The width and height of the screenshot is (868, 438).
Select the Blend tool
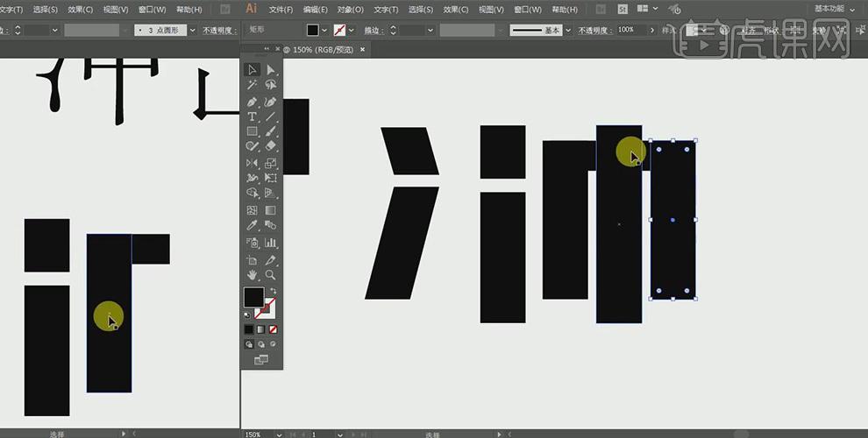point(270,225)
